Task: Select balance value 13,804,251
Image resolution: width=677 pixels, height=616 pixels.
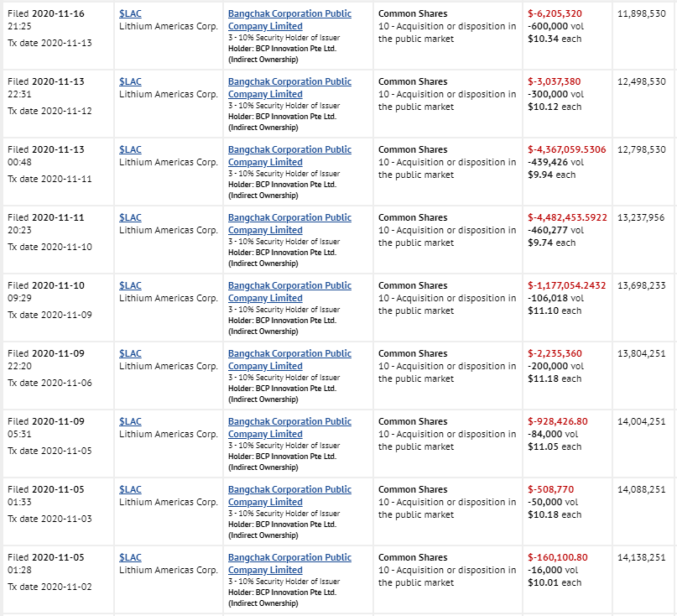Action: click(x=642, y=353)
